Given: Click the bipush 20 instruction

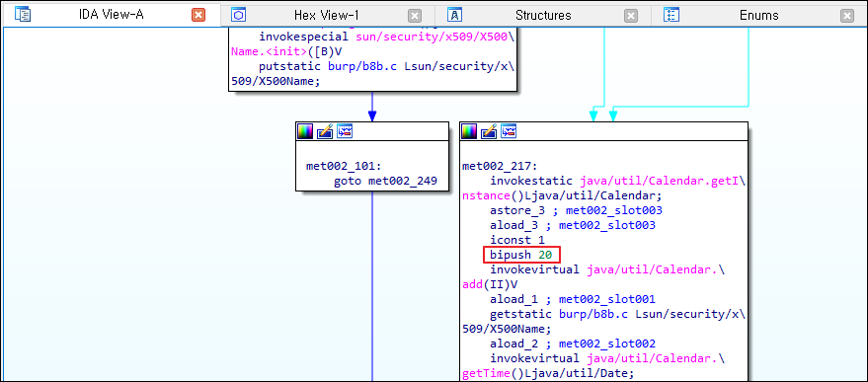Looking at the screenshot, I should 521,255.
